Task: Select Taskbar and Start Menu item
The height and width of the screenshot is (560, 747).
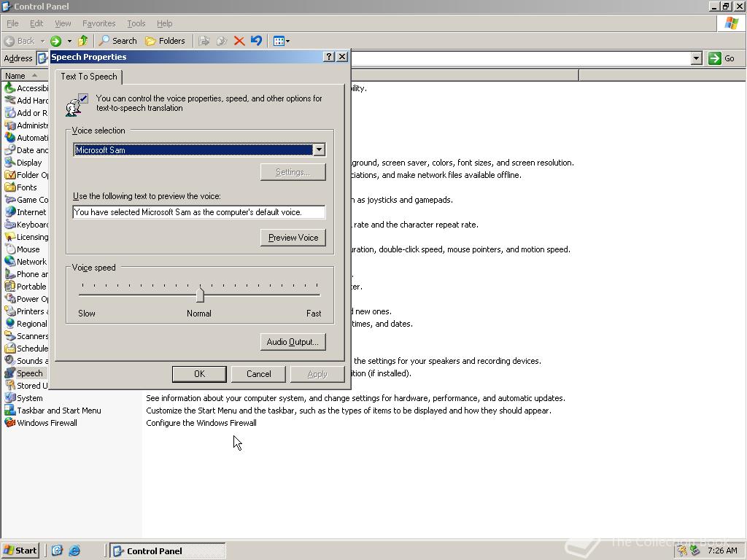Action: coord(53,411)
